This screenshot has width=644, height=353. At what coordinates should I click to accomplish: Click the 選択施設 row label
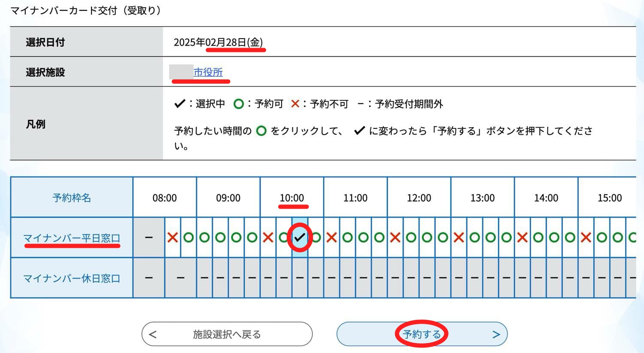[x=45, y=72]
